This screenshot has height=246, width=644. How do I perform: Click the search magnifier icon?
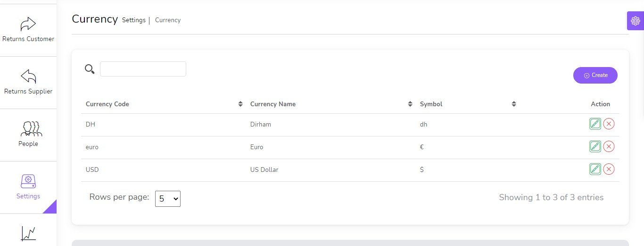pyautogui.click(x=90, y=69)
